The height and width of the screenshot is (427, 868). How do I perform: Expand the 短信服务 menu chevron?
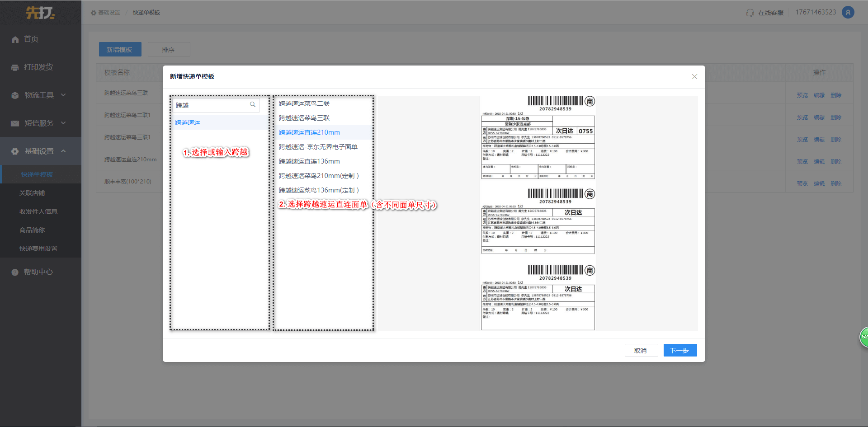click(x=63, y=123)
